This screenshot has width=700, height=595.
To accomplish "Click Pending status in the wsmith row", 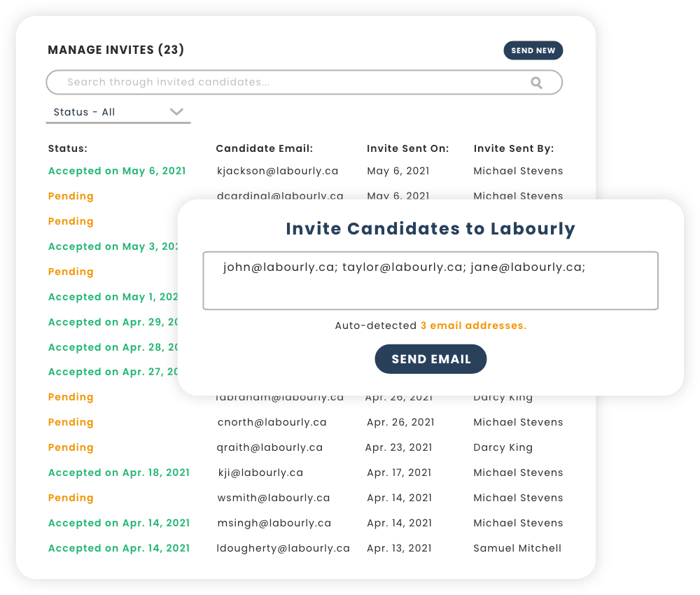I will coord(71,498).
